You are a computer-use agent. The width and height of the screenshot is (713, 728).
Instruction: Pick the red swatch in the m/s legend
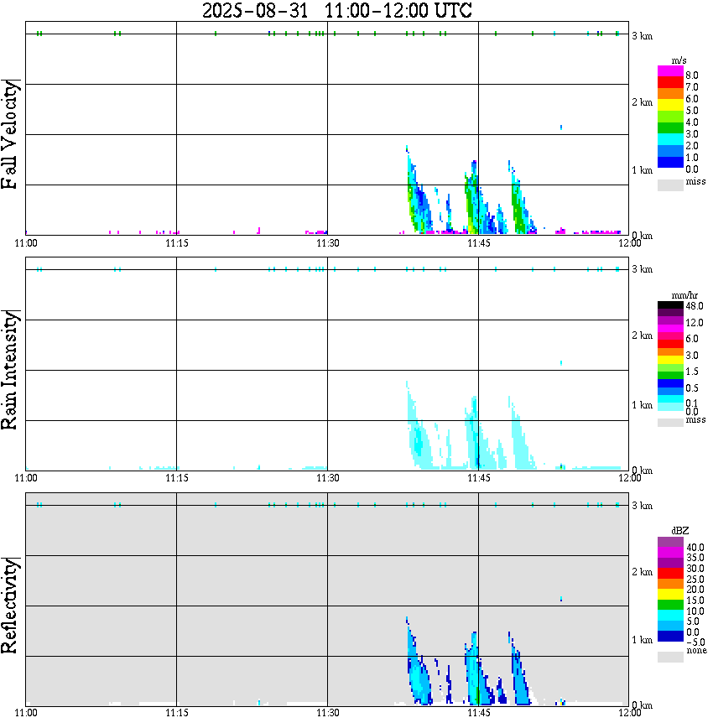click(x=670, y=83)
